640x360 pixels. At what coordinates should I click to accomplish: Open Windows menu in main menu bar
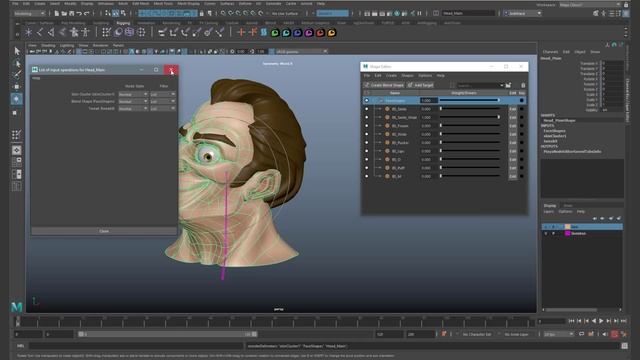coord(105,4)
